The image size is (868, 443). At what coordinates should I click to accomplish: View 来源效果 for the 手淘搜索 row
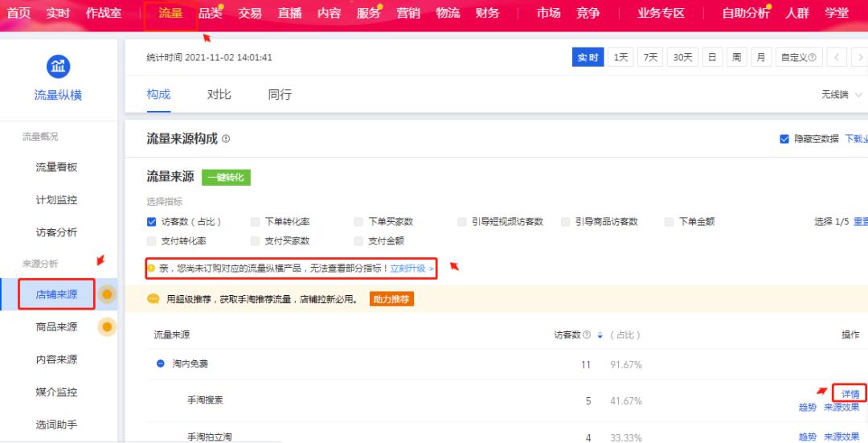(841, 407)
